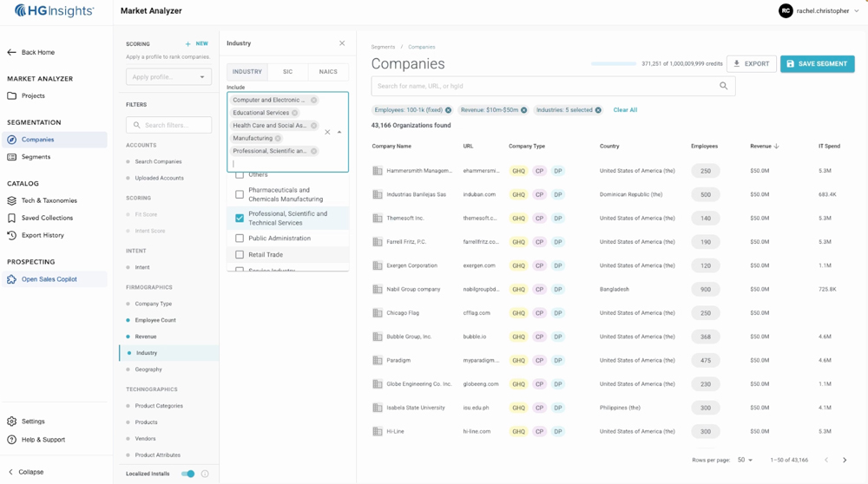Toggle the Localized Installs switch
The image size is (868, 484).
pyautogui.click(x=188, y=474)
